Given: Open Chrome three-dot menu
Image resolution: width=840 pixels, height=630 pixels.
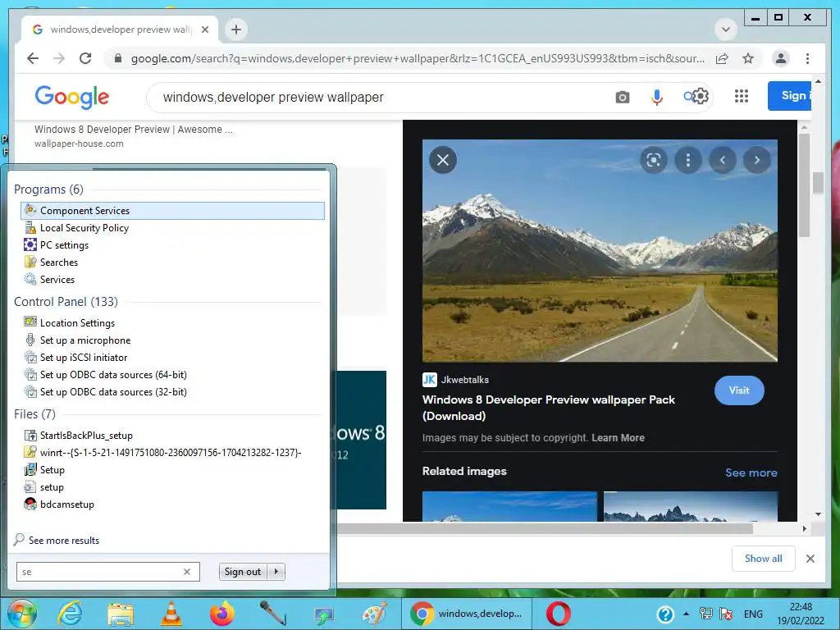Looking at the screenshot, I should click(x=807, y=58).
